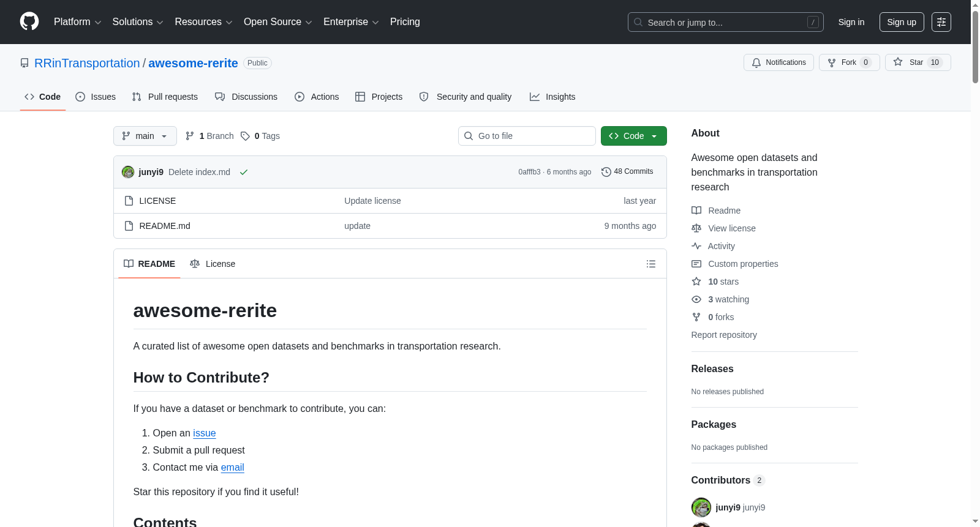Switch to the Projects tab

(x=379, y=97)
